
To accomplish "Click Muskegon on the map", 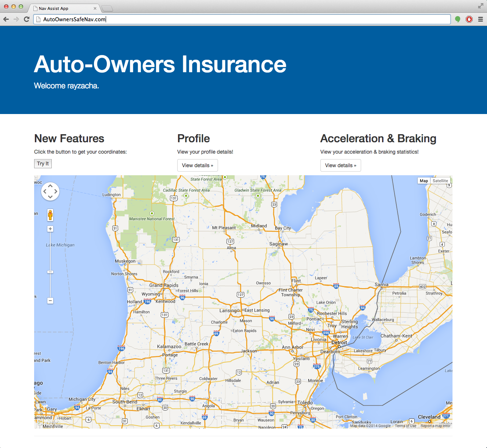I will click(x=125, y=261).
